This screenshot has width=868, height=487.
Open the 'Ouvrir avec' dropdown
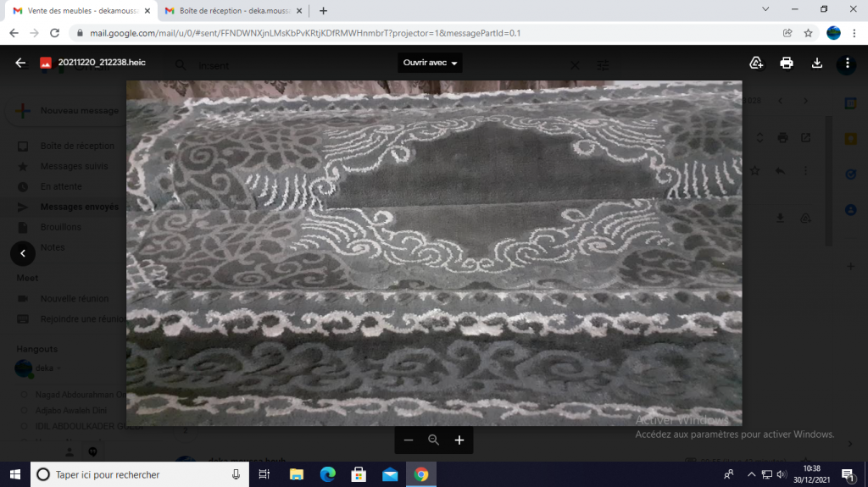(430, 64)
